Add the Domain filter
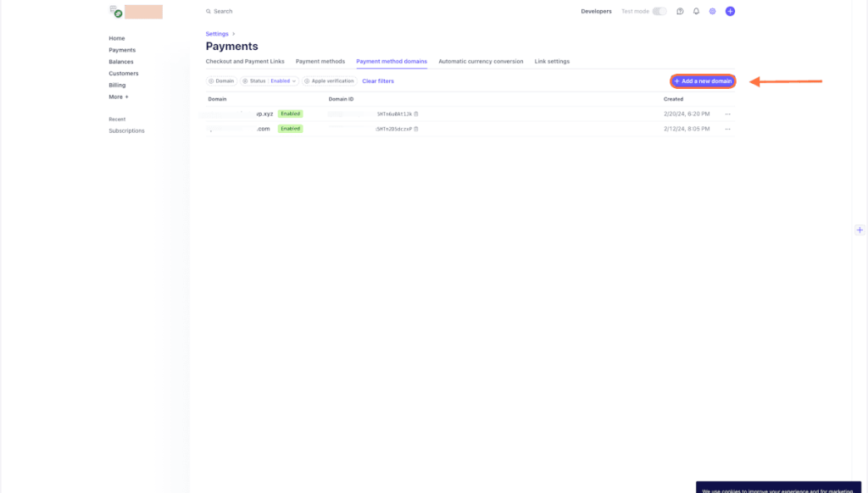Screen dimensions: 868x493 pos(221,81)
